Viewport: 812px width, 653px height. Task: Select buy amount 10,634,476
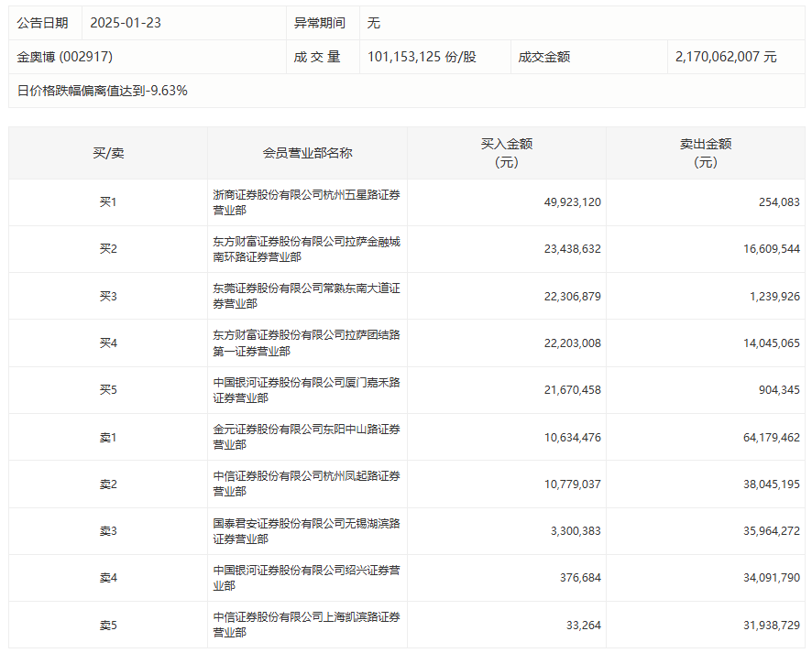pos(572,438)
